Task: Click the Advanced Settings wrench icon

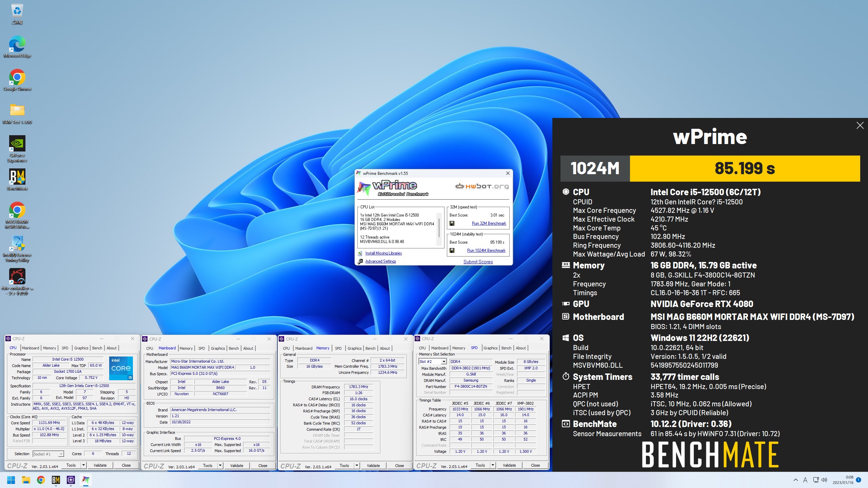Action: click(360, 261)
